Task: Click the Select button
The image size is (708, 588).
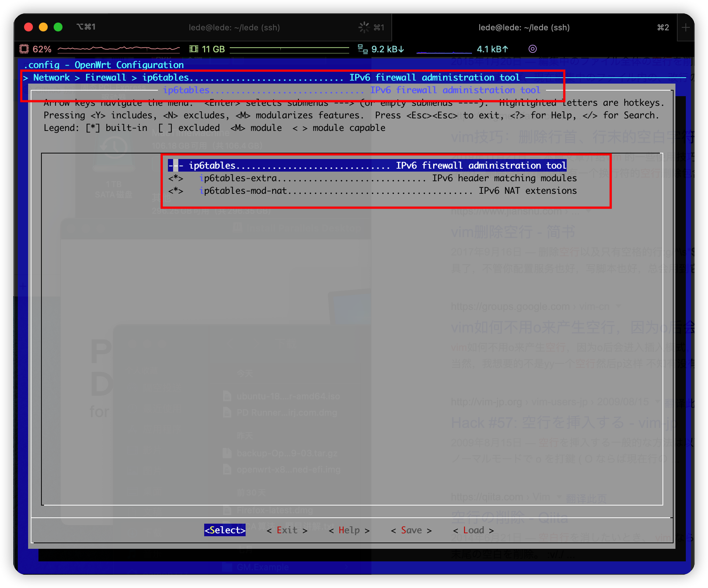Action: tap(225, 530)
